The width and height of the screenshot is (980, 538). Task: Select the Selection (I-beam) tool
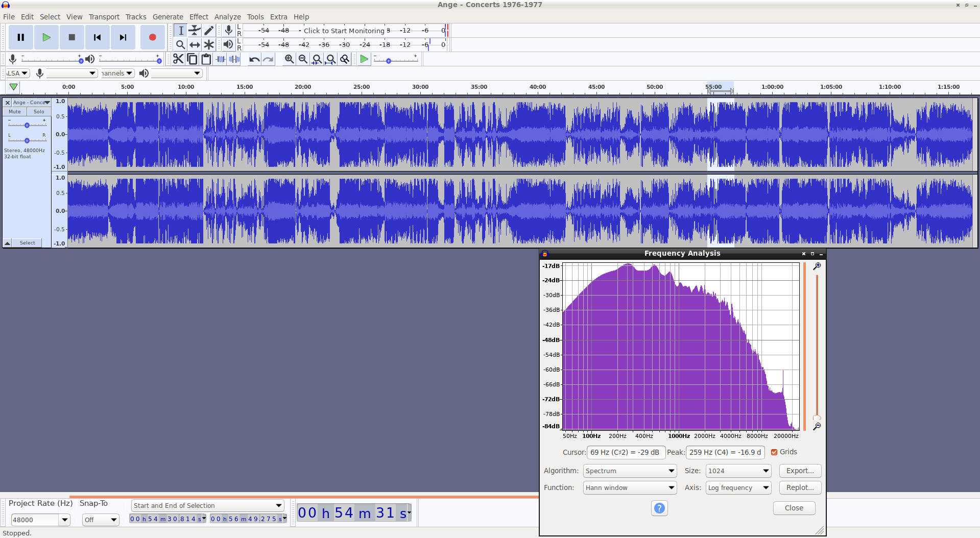pos(180,31)
